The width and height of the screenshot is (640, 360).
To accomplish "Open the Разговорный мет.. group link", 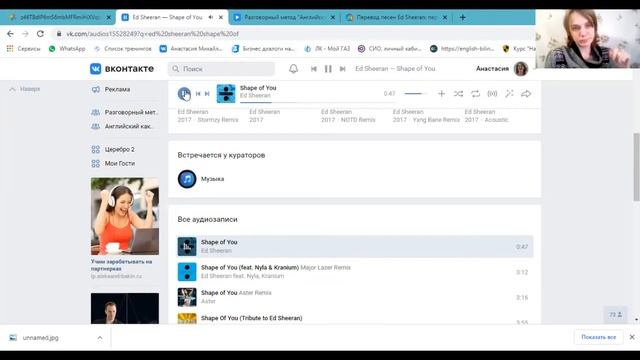I will coord(125,112).
